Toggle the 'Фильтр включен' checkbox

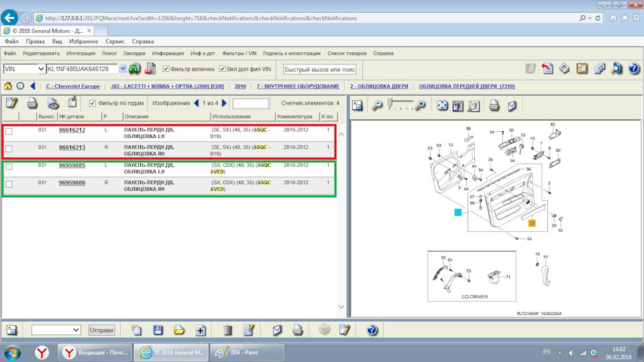pos(166,69)
